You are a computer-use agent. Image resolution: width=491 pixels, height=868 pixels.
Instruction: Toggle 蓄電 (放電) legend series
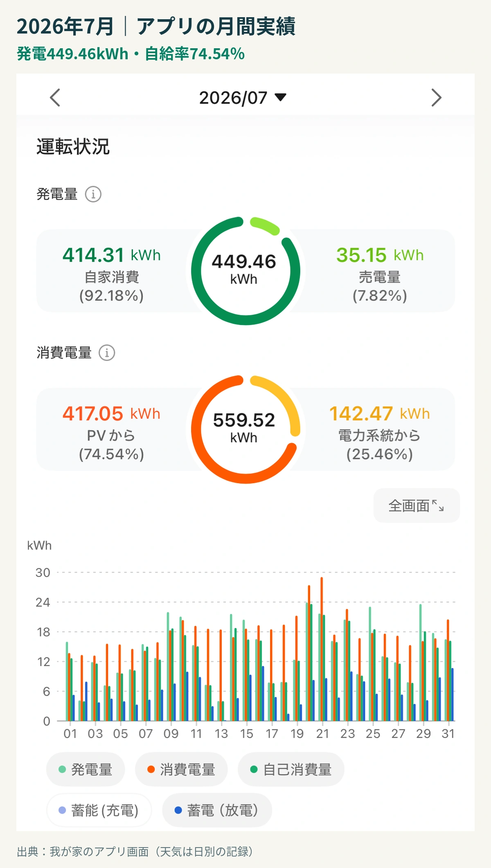tap(217, 810)
